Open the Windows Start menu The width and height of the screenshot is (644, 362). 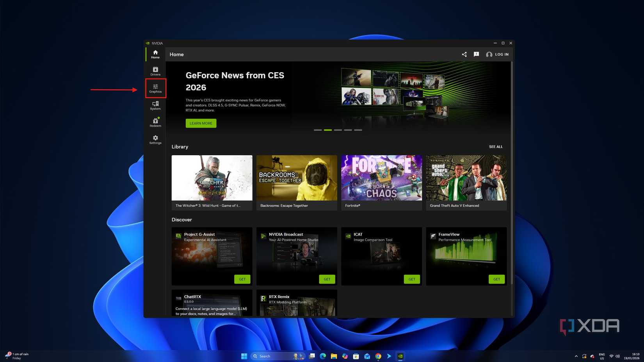tap(244, 356)
